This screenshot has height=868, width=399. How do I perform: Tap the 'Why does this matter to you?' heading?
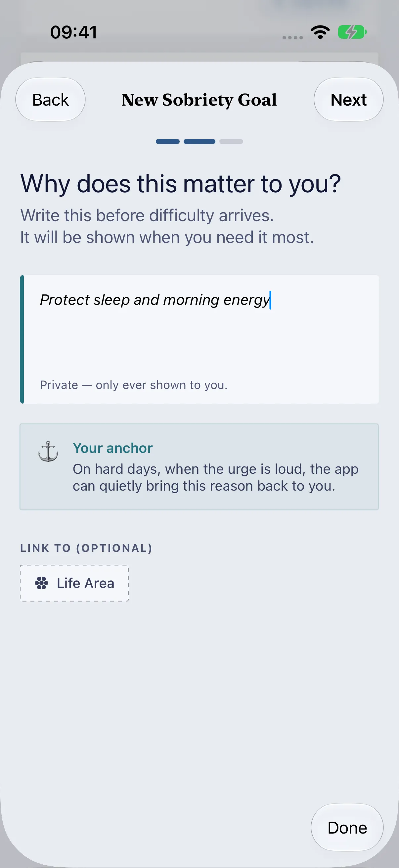click(x=181, y=184)
